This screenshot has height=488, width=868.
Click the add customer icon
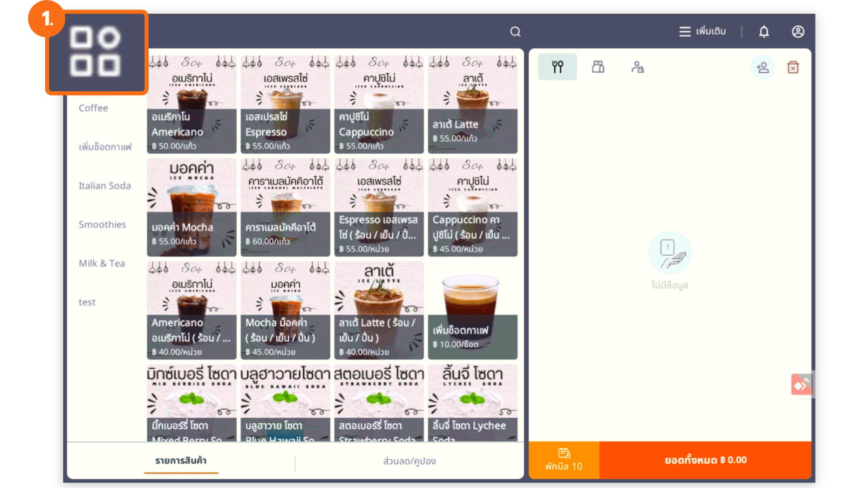[x=762, y=67]
